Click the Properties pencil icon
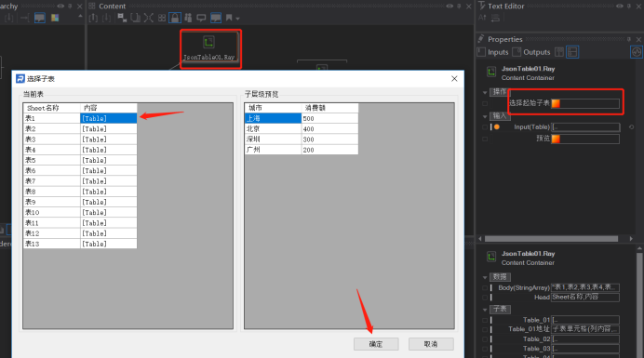 click(481, 39)
